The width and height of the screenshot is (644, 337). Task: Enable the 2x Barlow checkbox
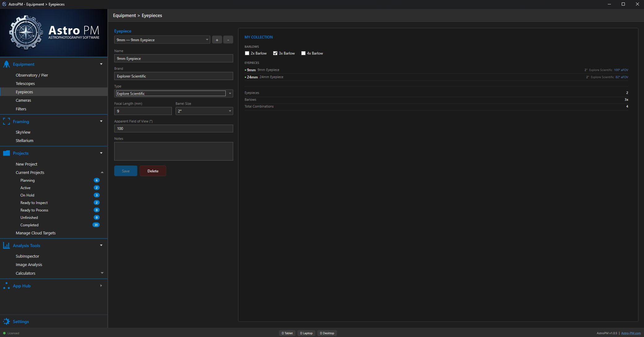click(247, 53)
